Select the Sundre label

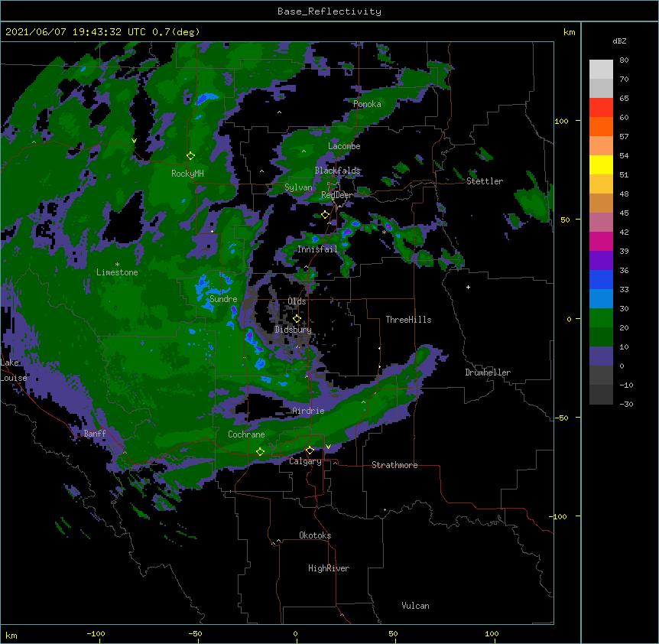(223, 299)
